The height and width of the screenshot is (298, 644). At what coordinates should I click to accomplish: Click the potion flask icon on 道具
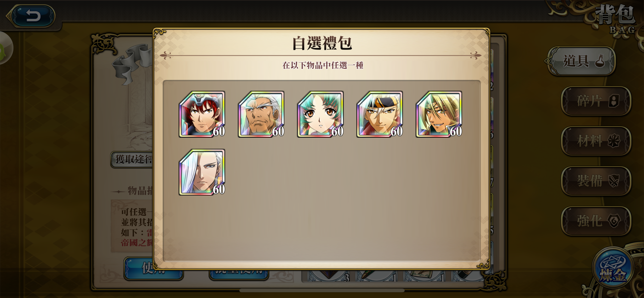click(x=600, y=61)
